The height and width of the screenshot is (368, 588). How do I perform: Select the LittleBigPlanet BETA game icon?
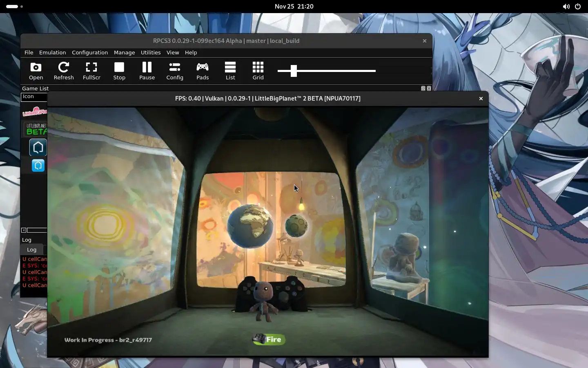pos(36,129)
